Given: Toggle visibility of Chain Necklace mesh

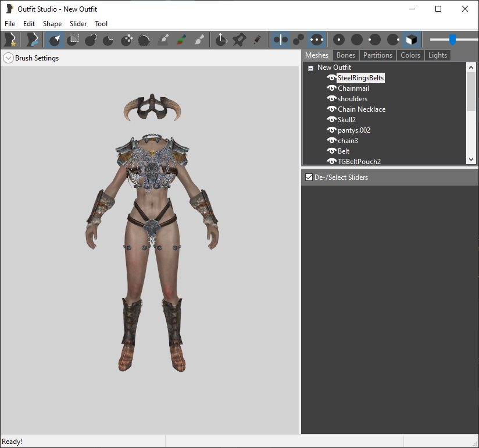Looking at the screenshot, I should point(331,109).
